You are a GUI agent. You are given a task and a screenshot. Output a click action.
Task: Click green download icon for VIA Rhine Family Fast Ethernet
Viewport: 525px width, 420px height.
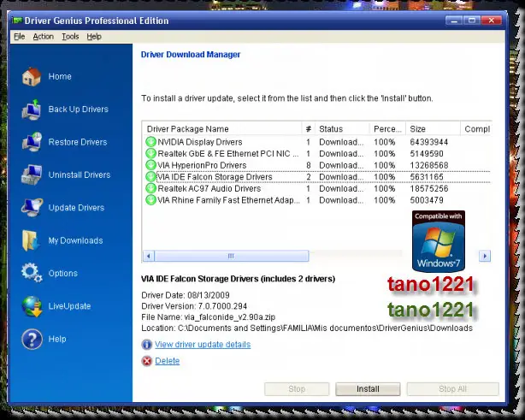click(x=150, y=200)
